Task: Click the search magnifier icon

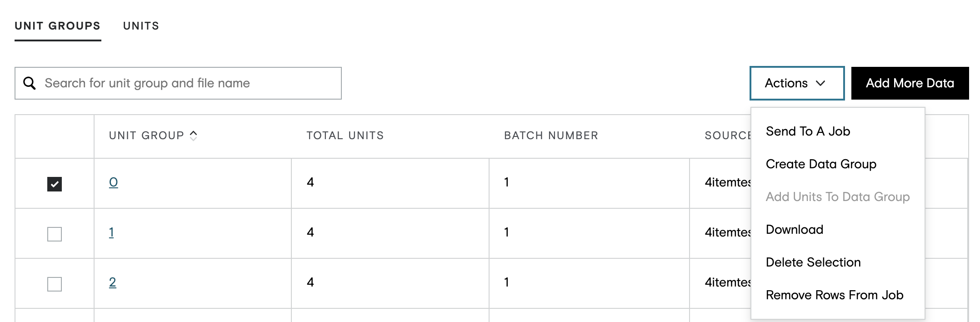Action: [x=30, y=83]
